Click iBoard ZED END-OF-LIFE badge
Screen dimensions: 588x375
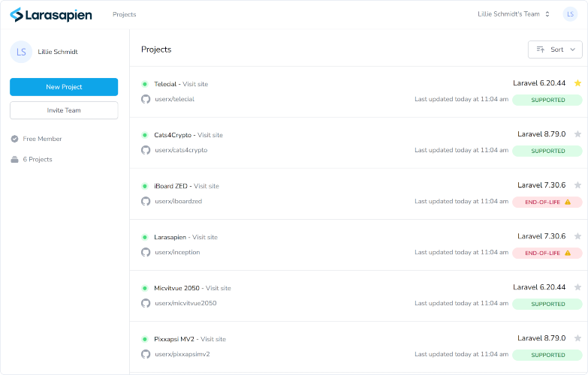547,202
